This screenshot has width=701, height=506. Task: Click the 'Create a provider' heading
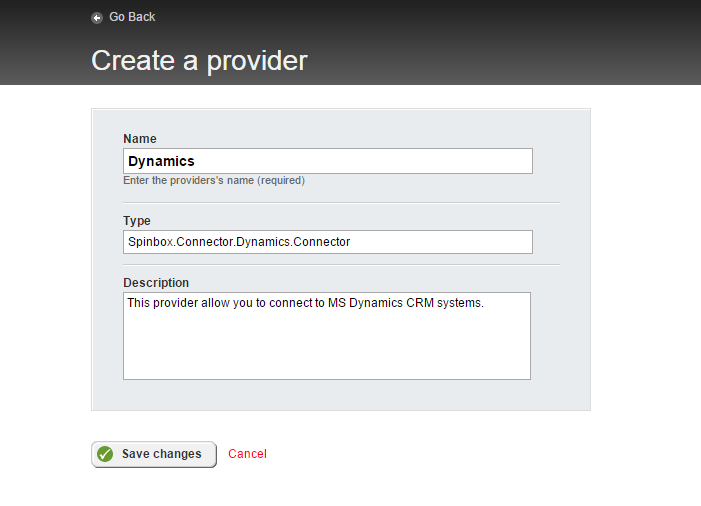tap(199, 60)
